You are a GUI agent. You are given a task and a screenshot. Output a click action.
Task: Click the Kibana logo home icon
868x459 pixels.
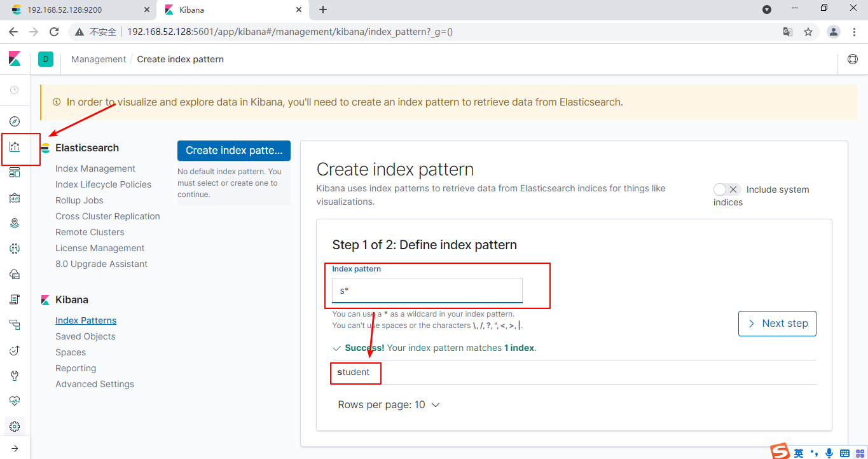[x=15, y=59]
